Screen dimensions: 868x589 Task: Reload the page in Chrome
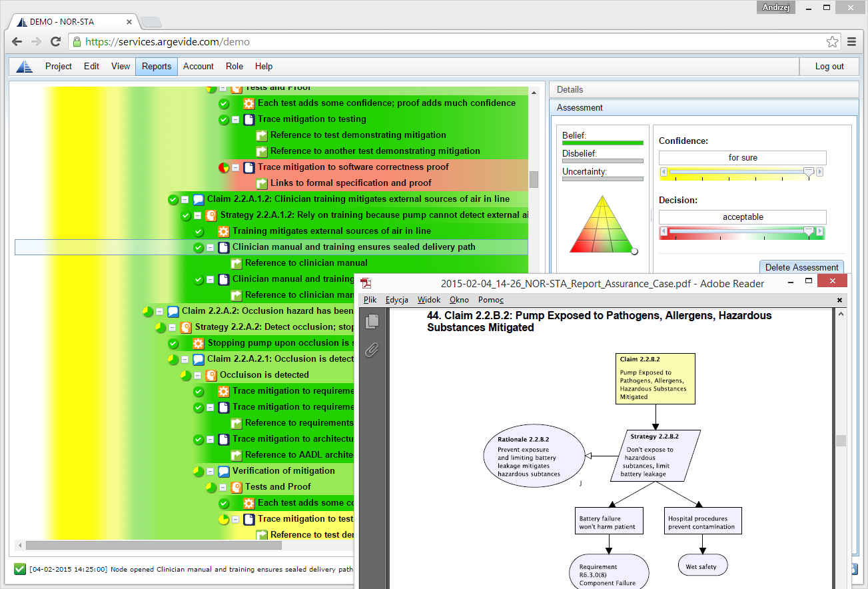coord(55,41)
